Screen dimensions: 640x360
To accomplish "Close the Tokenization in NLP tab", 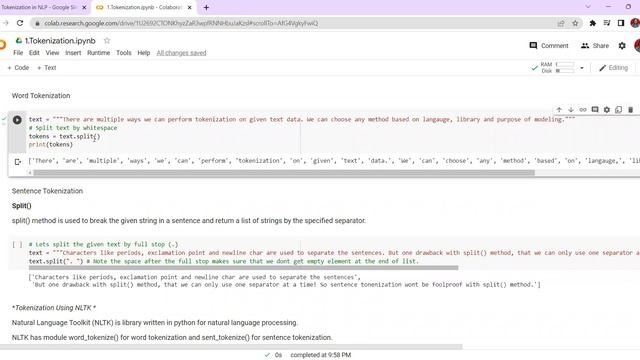I will (84, 7).
